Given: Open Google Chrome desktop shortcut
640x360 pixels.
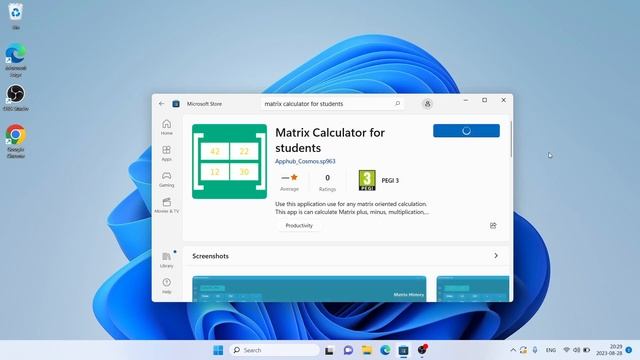Looking at the screenshot, I should point(16,141).
